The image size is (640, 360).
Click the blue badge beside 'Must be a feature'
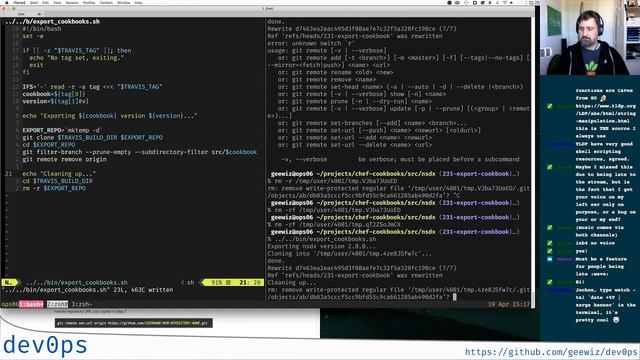click(550, 259)
